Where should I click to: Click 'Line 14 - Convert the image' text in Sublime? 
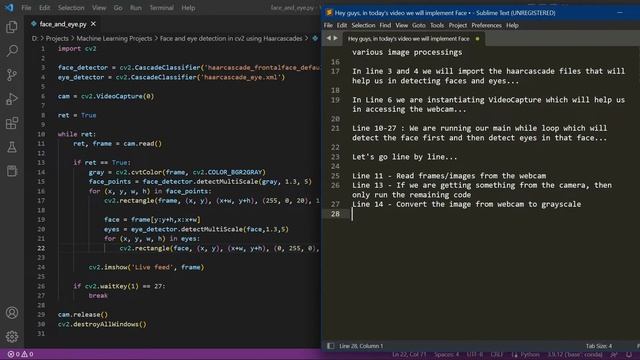(x=467, y=204)
